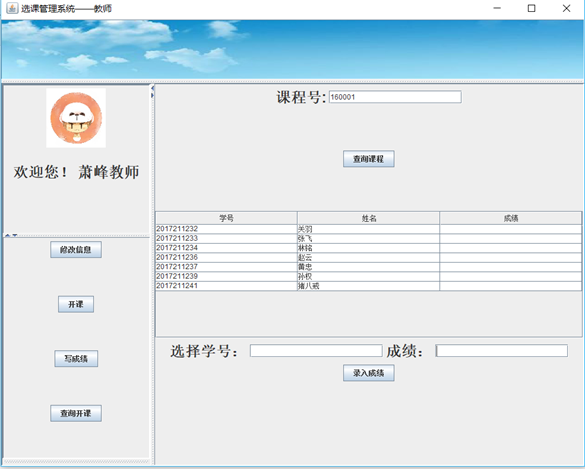Select student ID 2017211239 cell
This screenshot has height=471, width=586.
226,276
